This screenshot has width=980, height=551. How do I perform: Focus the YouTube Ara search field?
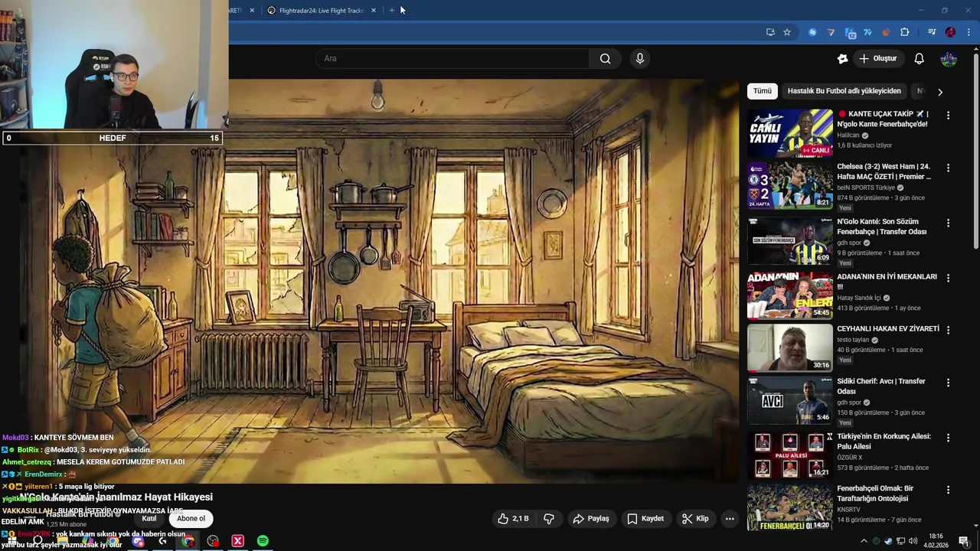pyautogui.click(x=452, y=58)
